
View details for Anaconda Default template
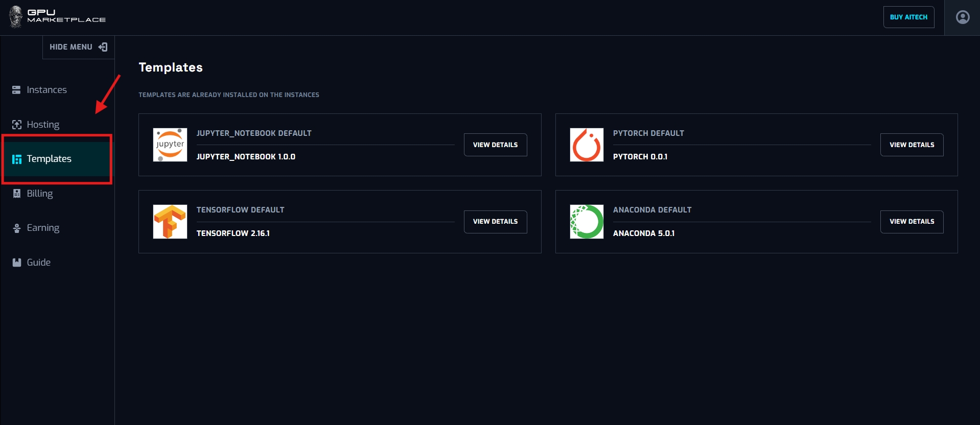[912, 222]
